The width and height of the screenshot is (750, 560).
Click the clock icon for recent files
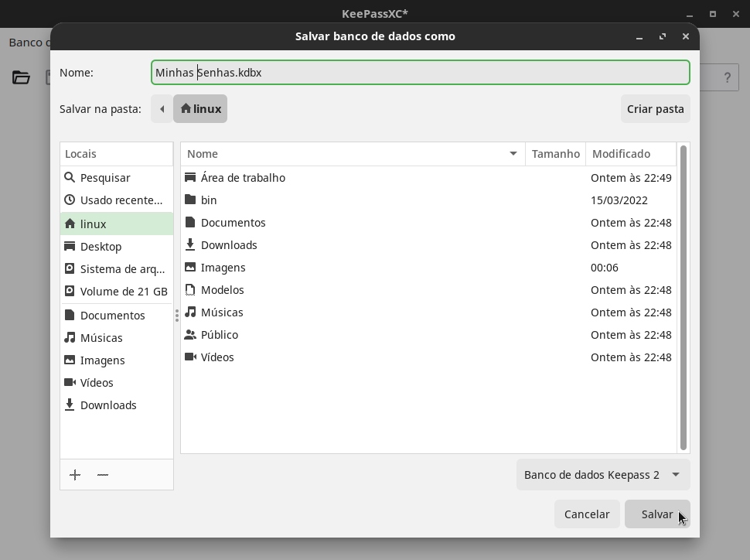coord(70,200)
